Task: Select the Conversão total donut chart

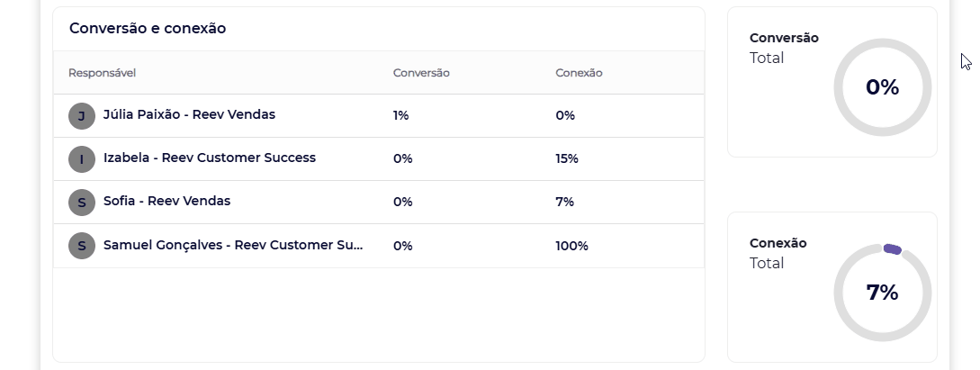Action: tap(883, 87)
